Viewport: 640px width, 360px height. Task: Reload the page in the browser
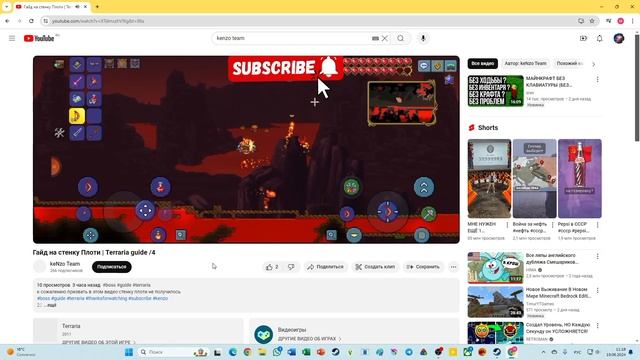(x=31, y=21)
